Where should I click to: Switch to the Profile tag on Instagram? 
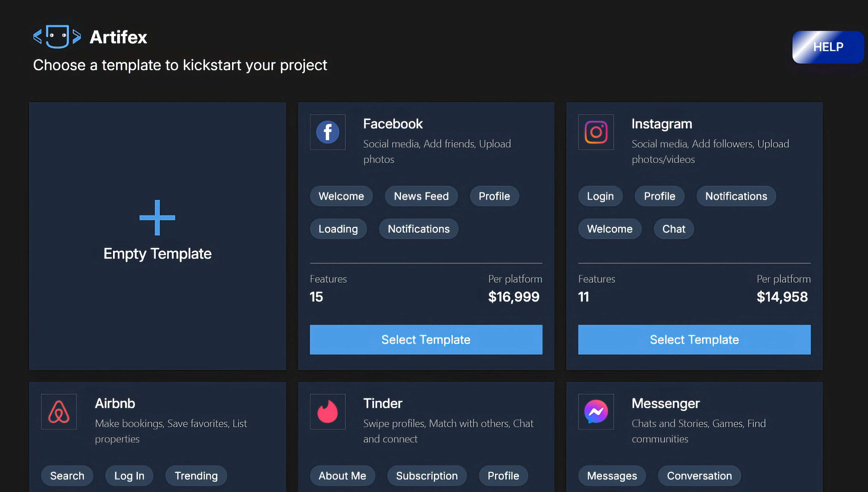(x=659, y=196)
